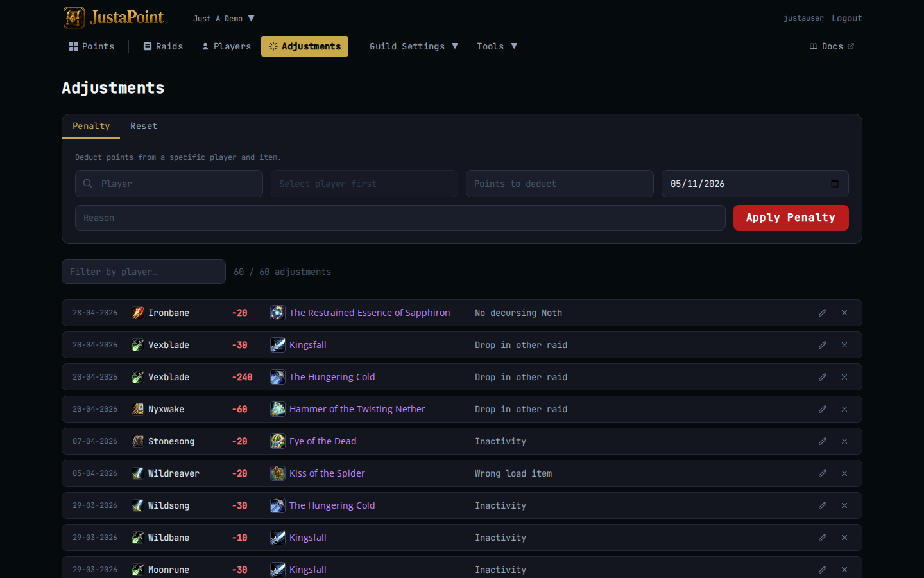The width and height of the screenshot is (924, 578).
Task: Click the Kiss of the Spider item icon
Action: pos(277,473)
